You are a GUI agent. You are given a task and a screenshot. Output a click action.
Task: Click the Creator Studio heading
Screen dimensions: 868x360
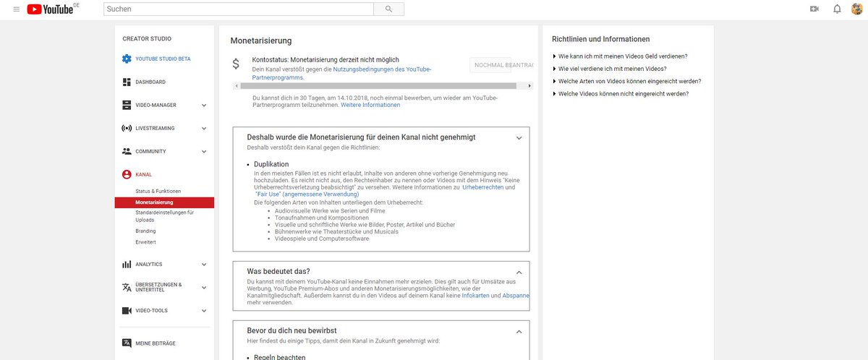[x=147, y=38]
